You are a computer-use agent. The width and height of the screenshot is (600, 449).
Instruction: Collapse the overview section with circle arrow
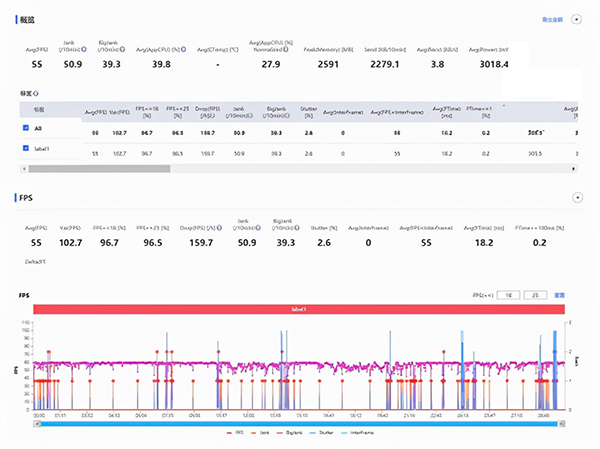coord(577,19)
